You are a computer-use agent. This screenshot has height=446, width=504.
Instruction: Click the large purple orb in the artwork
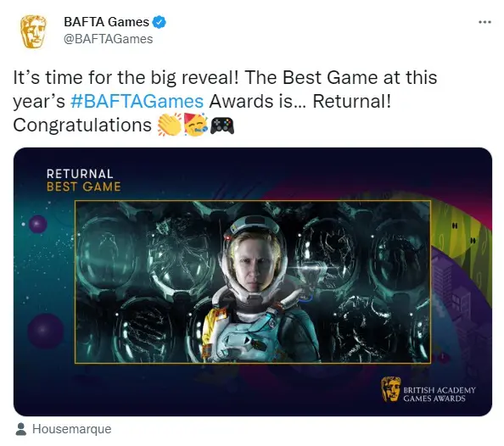tap(45, 331)
